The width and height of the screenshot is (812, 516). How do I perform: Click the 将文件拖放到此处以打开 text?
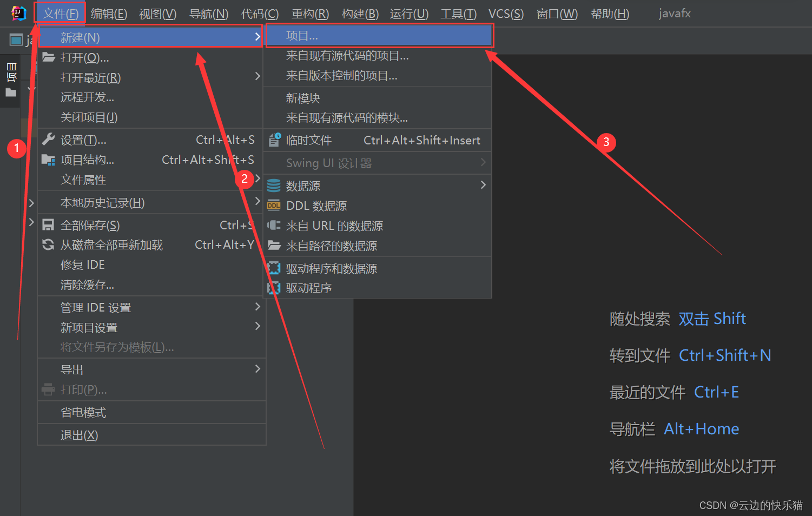click(693, 466)
